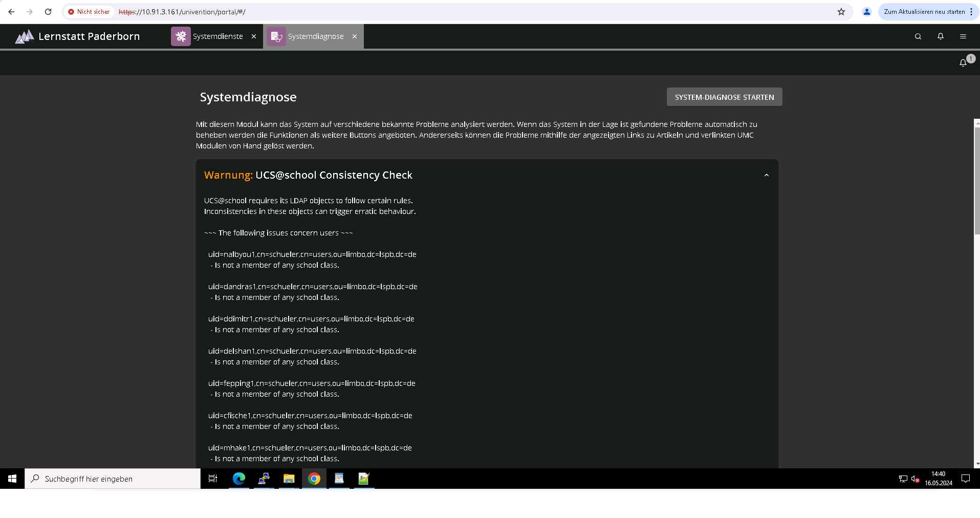Open File Explorer from the taskbar
This screenshot has width=980, height=518.
289,479
